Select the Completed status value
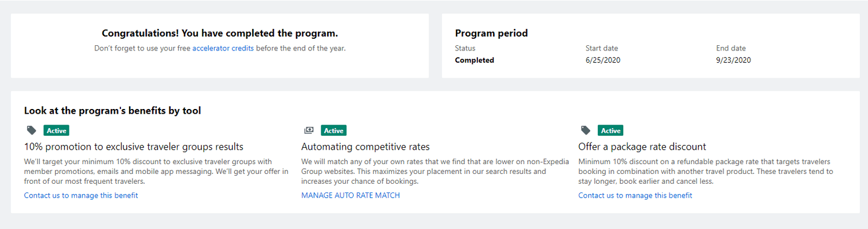868x229 pixels. tap(475, 60)
